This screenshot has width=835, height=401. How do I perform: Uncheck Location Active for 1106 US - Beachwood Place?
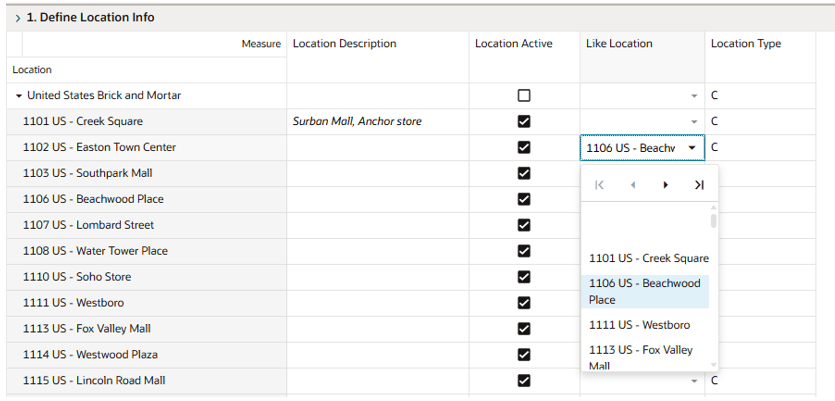click(x=524, y=199)
